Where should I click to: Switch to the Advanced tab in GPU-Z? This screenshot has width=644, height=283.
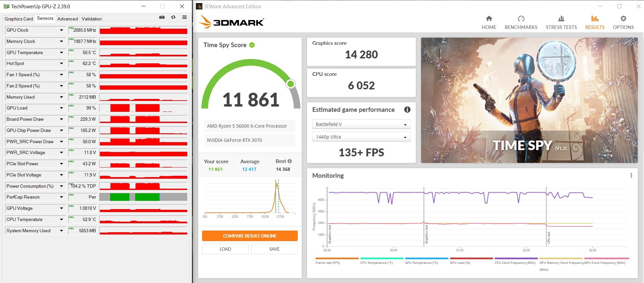(x=68, y=19)
